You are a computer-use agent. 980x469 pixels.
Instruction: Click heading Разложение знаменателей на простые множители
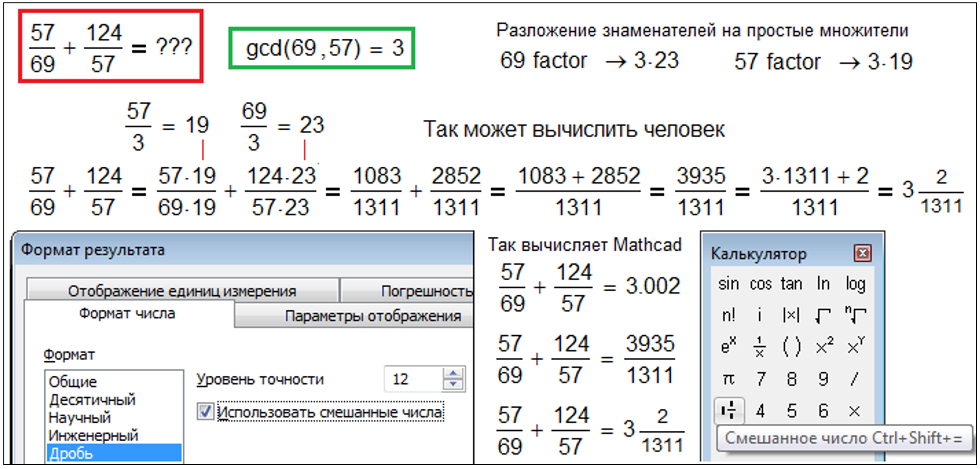click(702, 31)
